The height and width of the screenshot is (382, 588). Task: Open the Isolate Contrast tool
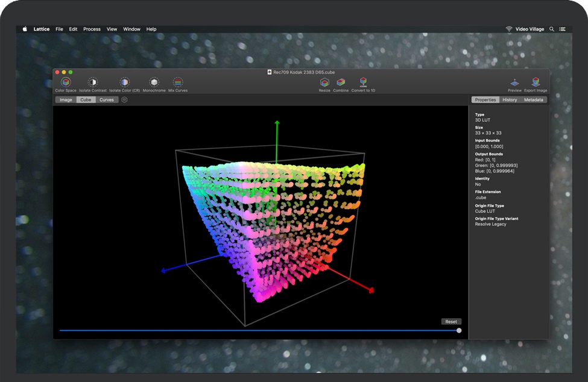[93, 83]
